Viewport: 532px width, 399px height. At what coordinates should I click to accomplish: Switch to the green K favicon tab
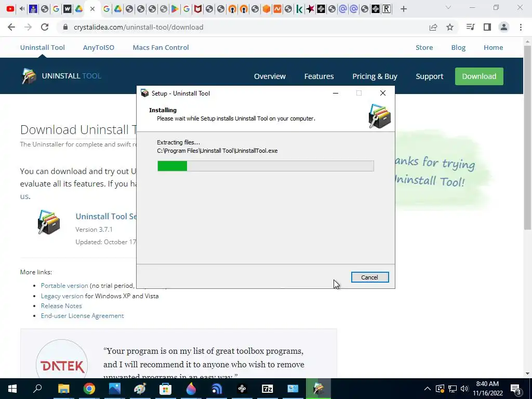coord(299,9)
